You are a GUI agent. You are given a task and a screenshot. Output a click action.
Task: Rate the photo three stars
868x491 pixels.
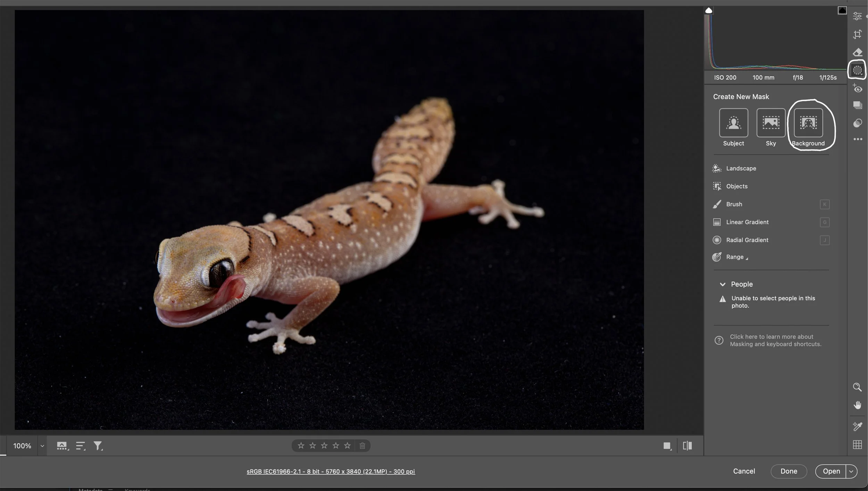pyautogui.click(x=324, y=445)
